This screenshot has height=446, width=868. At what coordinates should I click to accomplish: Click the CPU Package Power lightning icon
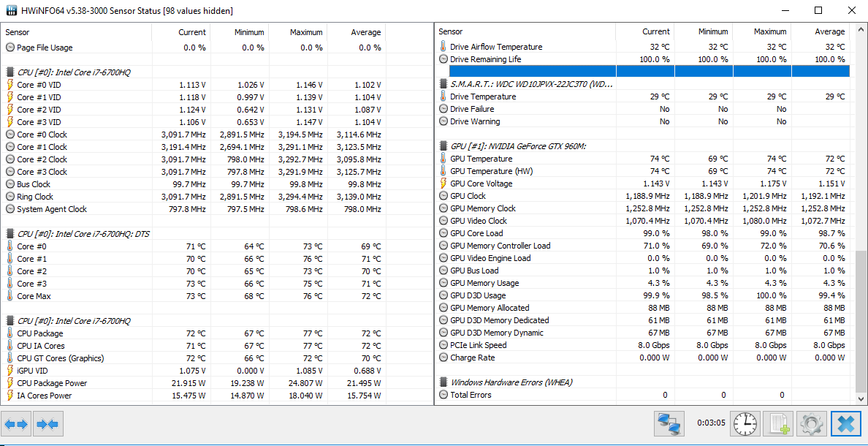10,383
